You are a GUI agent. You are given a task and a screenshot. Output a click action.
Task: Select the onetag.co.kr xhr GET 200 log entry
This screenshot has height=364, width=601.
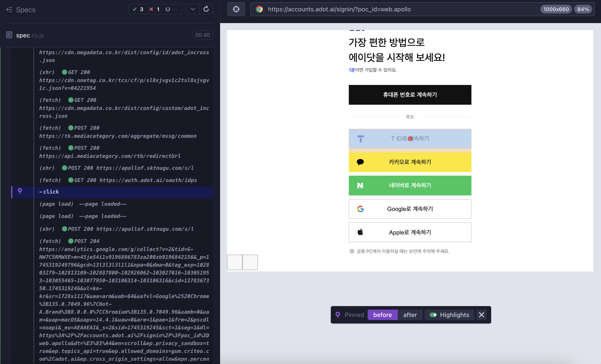click(x=124, y=80)
